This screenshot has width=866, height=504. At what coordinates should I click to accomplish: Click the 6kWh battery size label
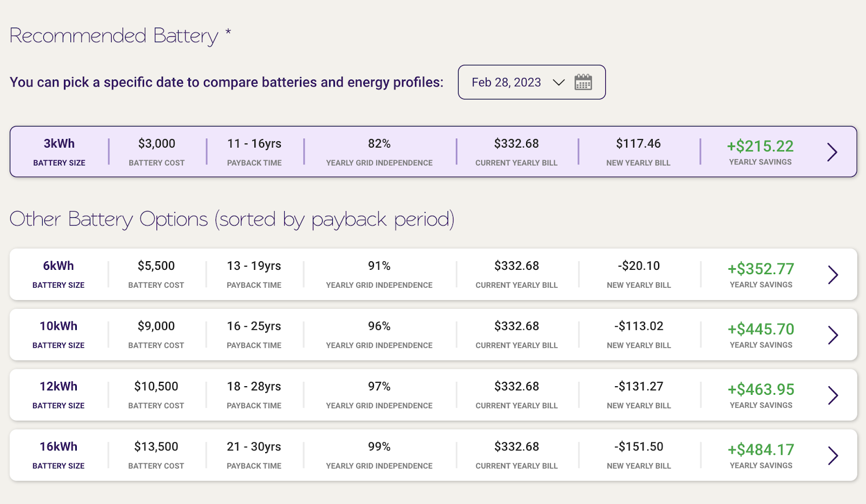tap(58, 266)
